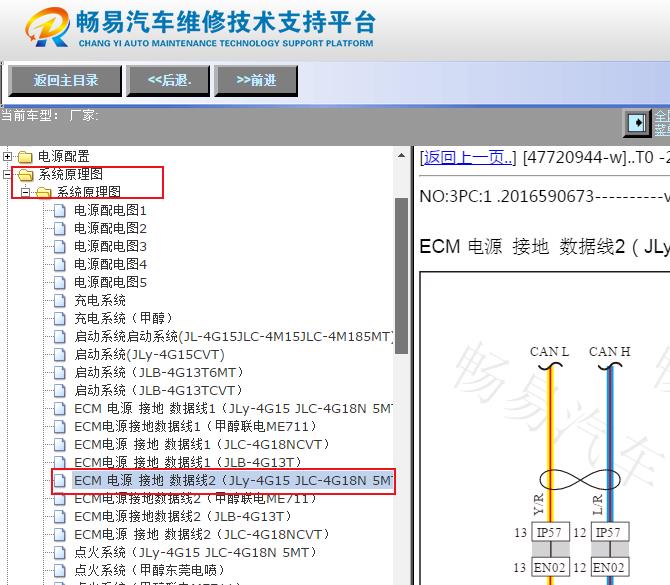Open ECM电源 接地 数据线1（JLB-4G13T）entry

(188, 462)
